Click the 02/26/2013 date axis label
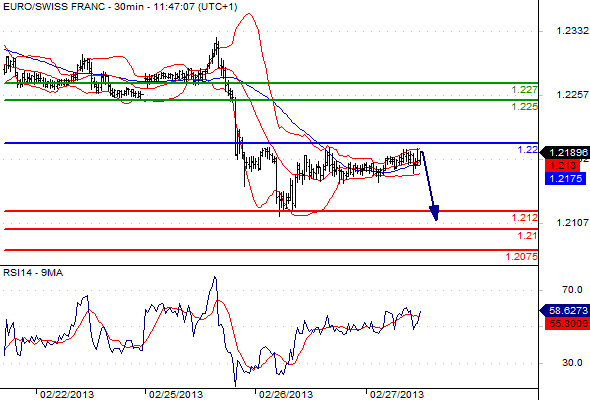 (x=286, y=395)
